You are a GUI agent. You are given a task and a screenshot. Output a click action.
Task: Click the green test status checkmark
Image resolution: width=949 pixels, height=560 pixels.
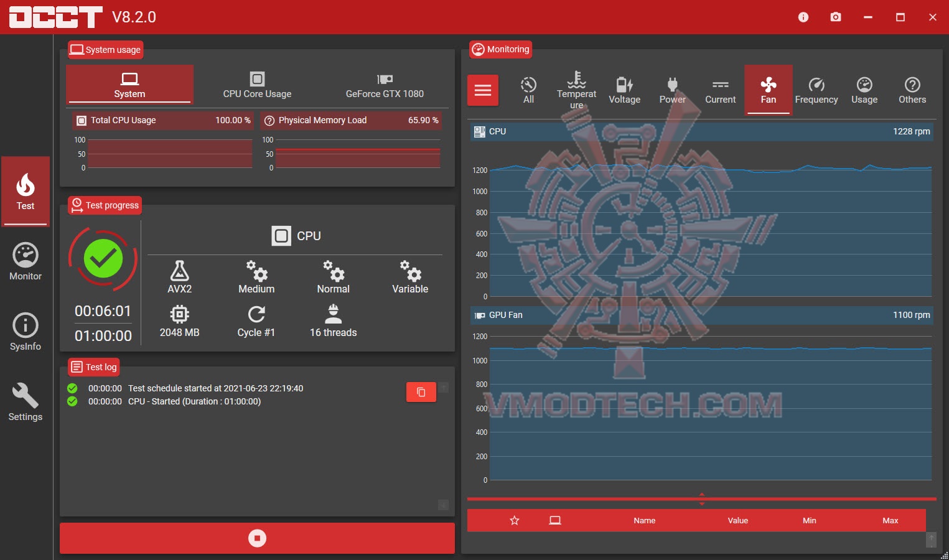coord(103,258)
